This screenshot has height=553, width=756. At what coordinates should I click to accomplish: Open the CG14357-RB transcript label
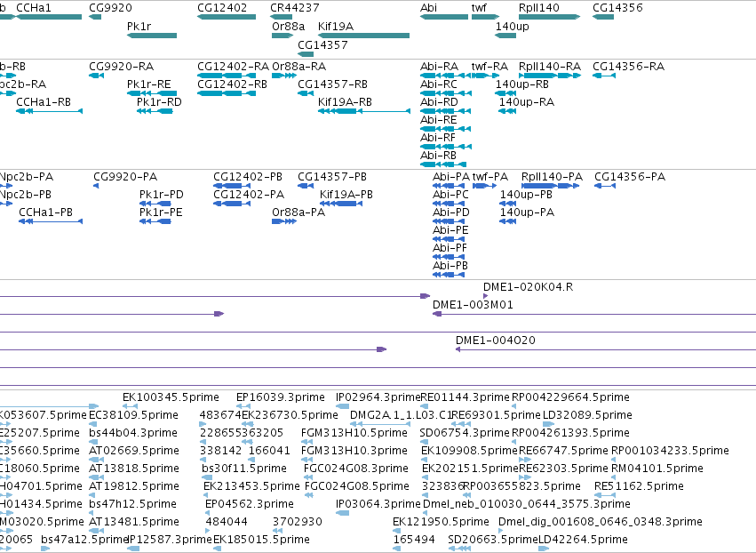coord(332,84)
